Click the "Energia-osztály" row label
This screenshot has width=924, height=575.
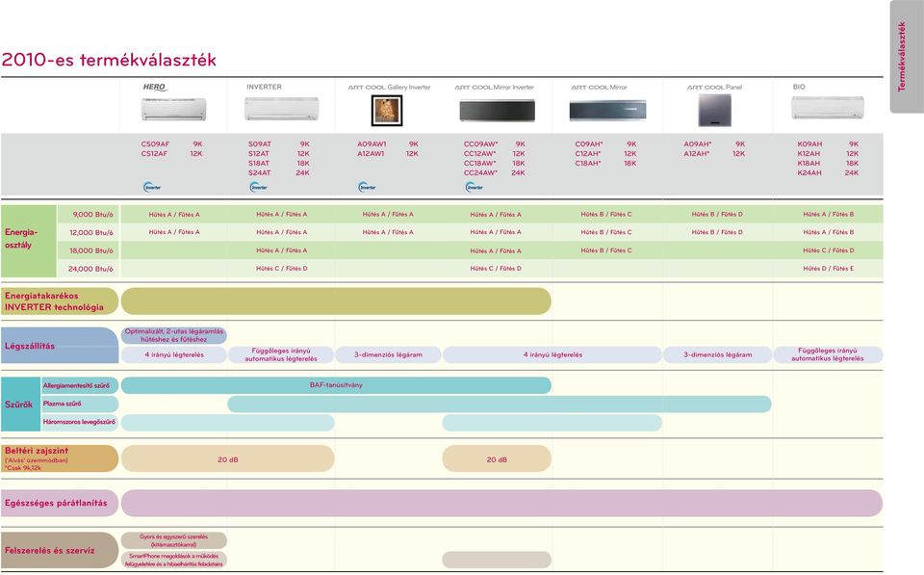point(21,238)
